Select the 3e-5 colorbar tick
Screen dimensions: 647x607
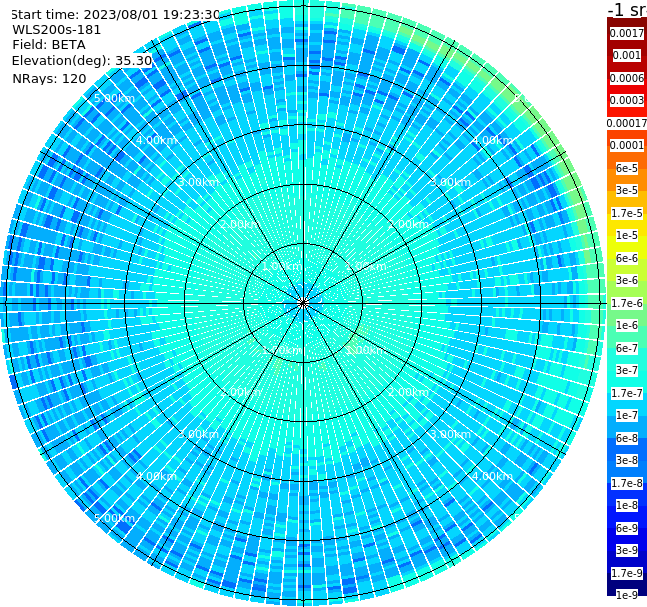pyautogui.click(x=627, y=190)
